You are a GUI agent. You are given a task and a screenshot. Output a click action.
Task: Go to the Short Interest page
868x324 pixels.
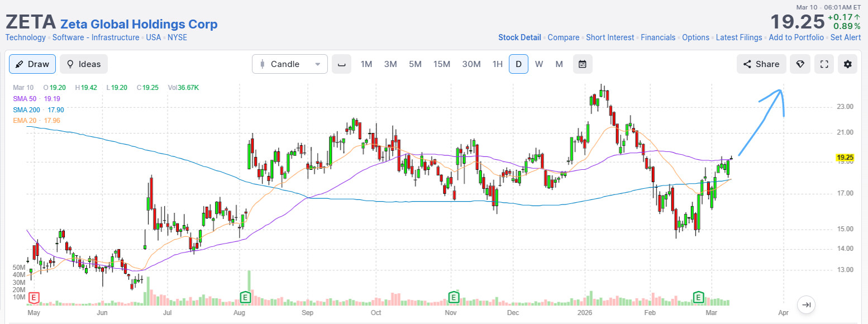(610, 37)
